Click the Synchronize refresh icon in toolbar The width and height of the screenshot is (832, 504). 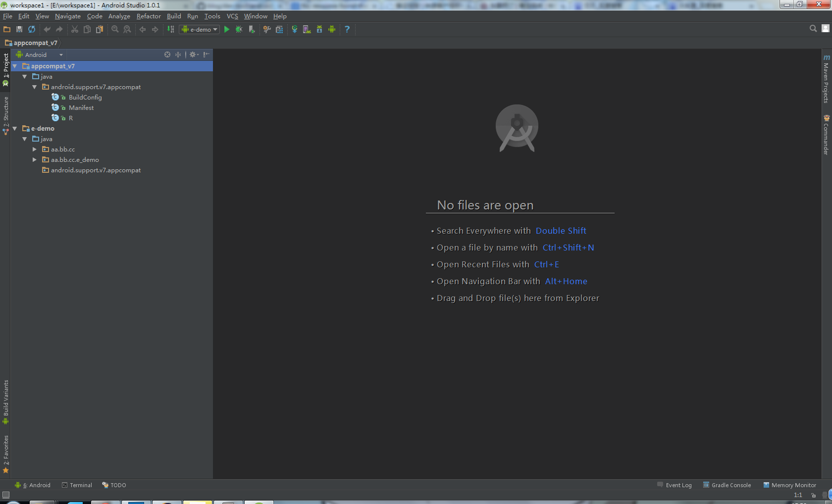(x=32, y=30)
